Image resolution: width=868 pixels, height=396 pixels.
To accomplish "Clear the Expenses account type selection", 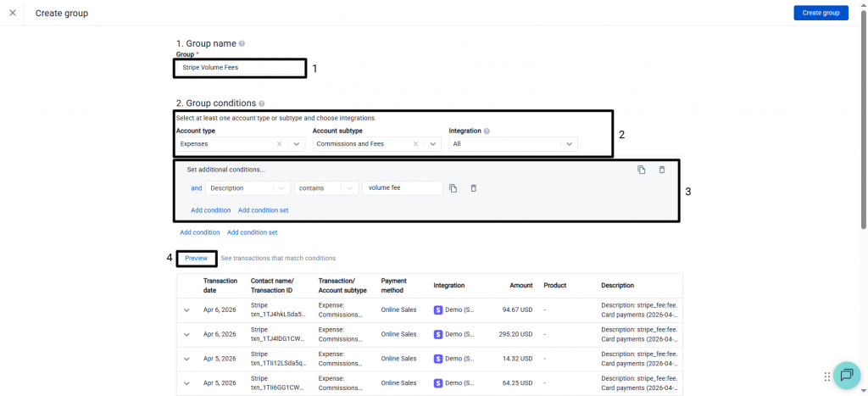I will (x=280, y=144).
